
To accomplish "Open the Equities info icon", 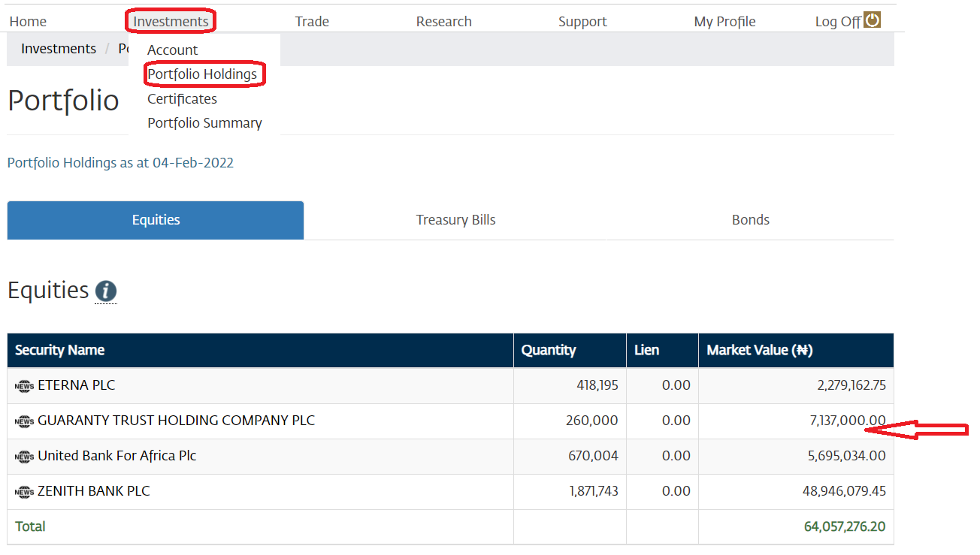I will pyautogui.click(x=106, y=291).
